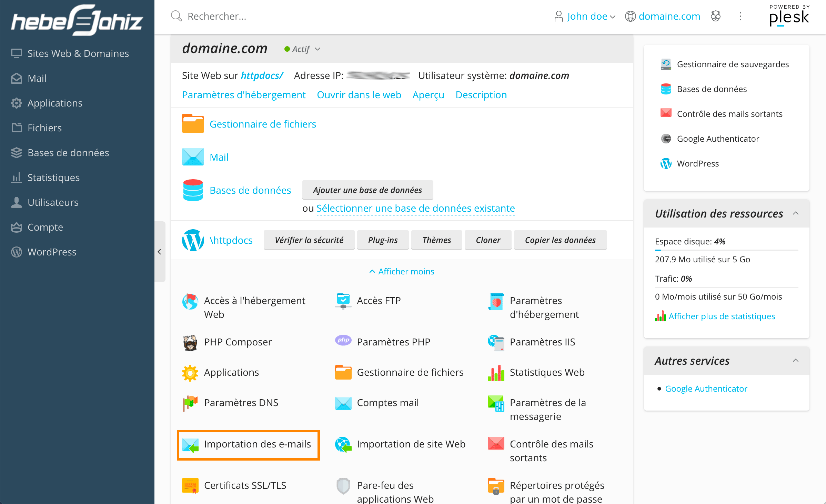This screenshot has width=826, height=504.
Task: Collapse the Autres services panel
Action: 795,361
